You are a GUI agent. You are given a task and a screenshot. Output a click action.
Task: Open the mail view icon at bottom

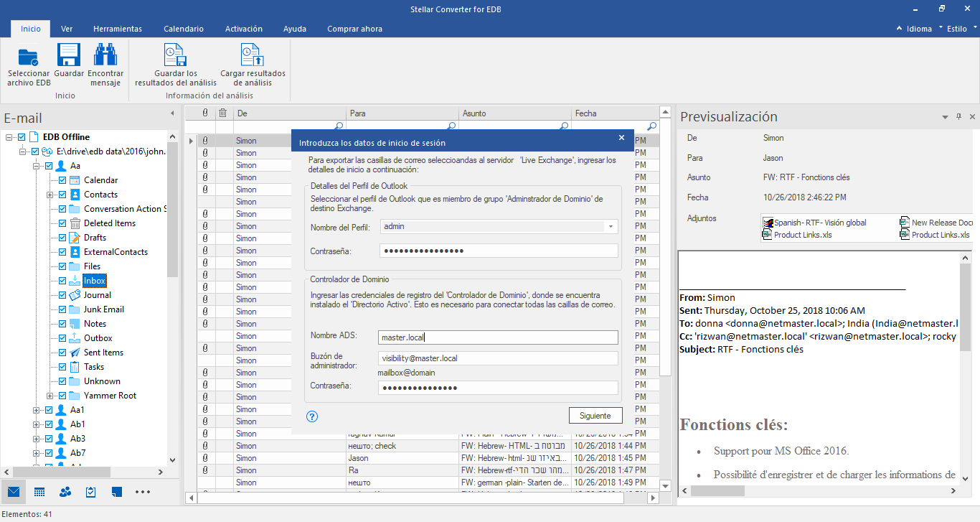click(x=14, y=492)
